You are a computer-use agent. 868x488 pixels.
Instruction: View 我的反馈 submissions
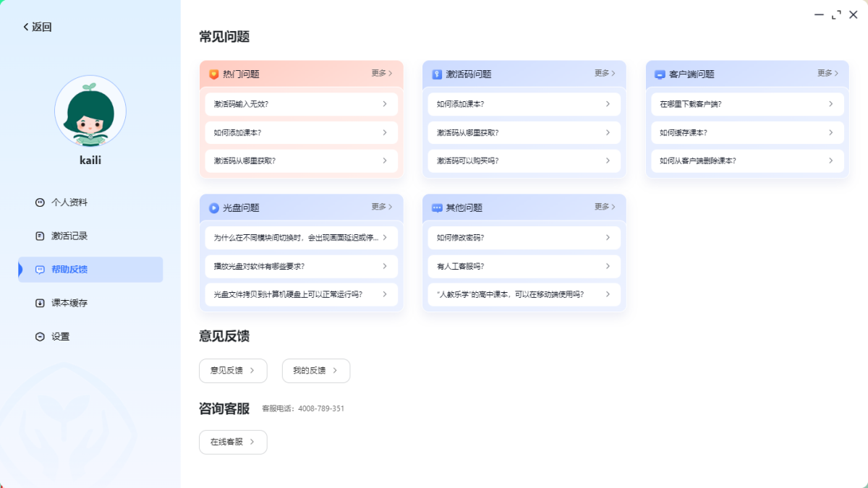click(315, 370)
